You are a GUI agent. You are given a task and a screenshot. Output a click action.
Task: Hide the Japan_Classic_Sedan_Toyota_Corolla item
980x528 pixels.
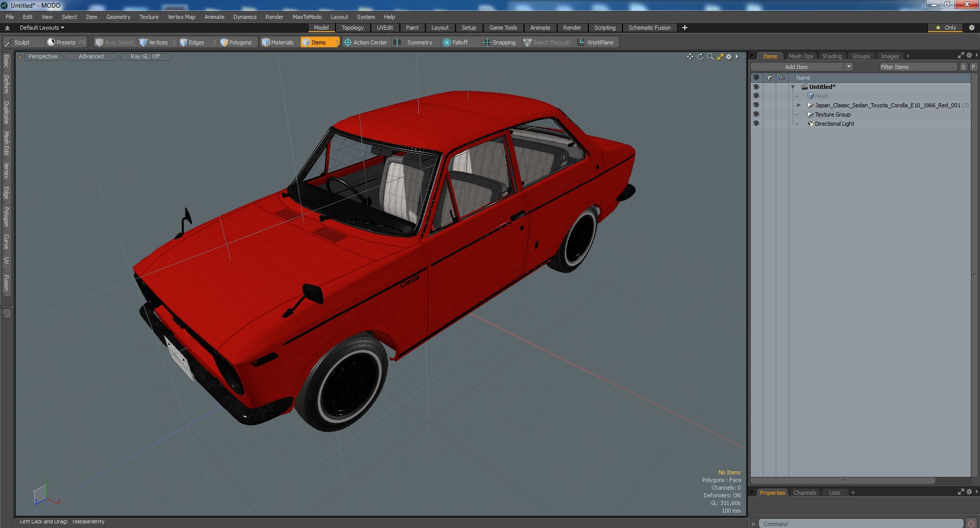pyautogui.click(x=756, y=105)
